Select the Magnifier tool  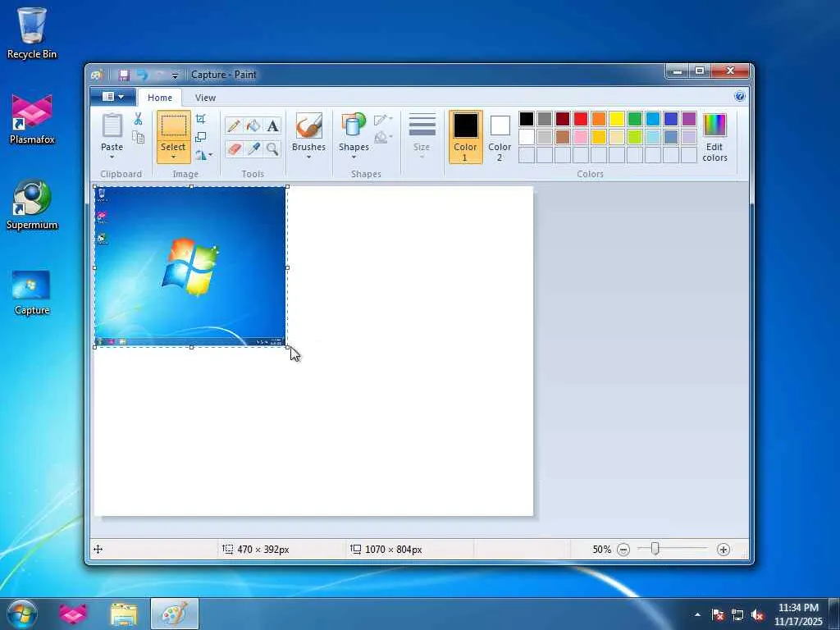click(272, 148)
